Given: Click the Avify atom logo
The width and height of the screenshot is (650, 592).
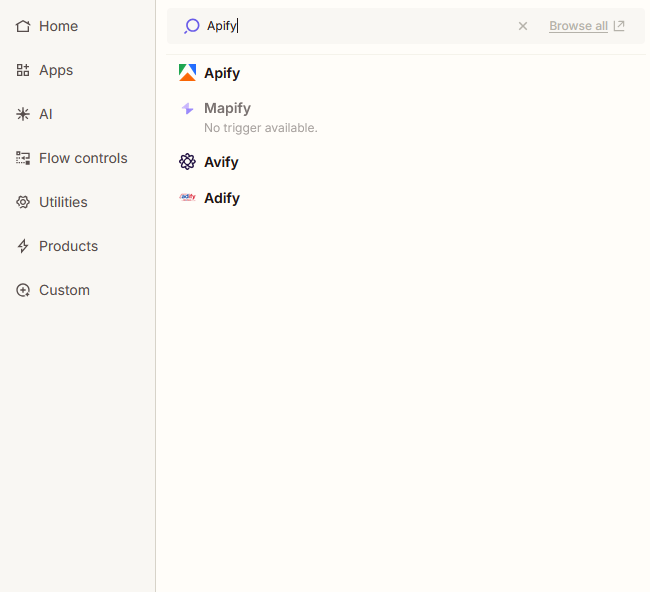Looking at the screenshot, I should coord(187,162).
